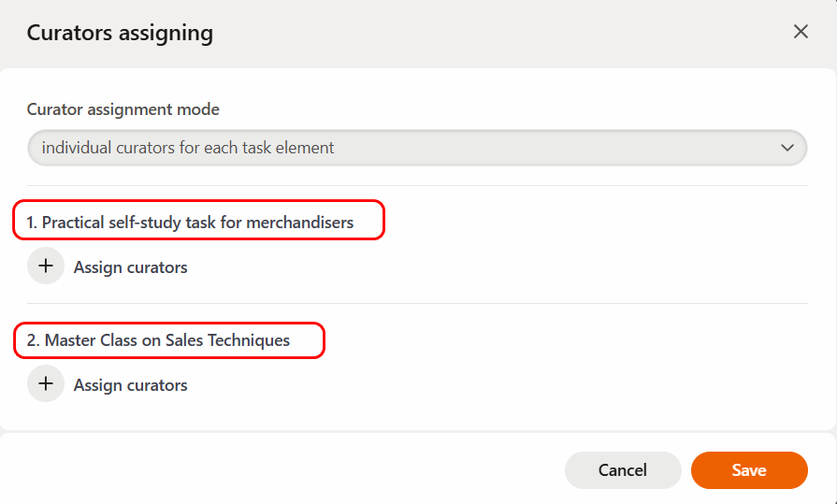Close the Curators assigning dialog with X
The width and height of the screenshot is (837, 504).
pyautogui.click(x=801, y=32)
